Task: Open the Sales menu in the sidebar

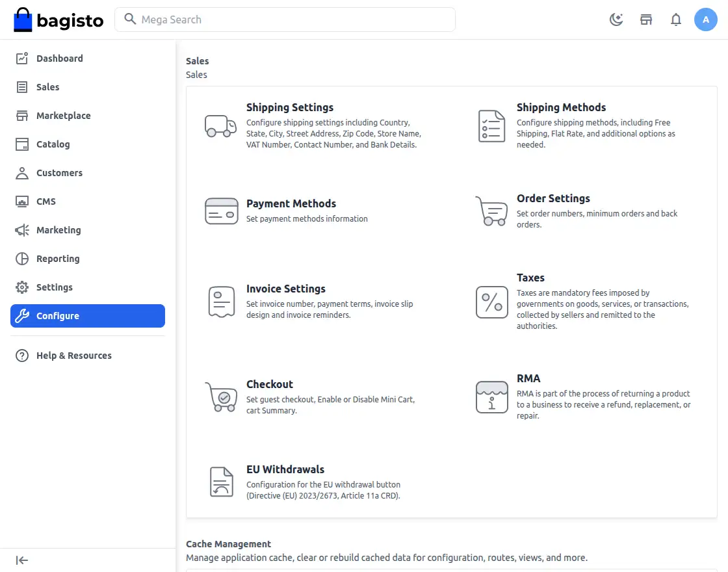Action: 88,87
